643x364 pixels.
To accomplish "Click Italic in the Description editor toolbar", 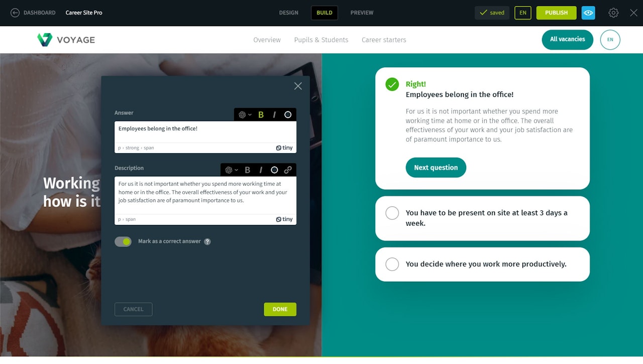I will tap(261, 170).
